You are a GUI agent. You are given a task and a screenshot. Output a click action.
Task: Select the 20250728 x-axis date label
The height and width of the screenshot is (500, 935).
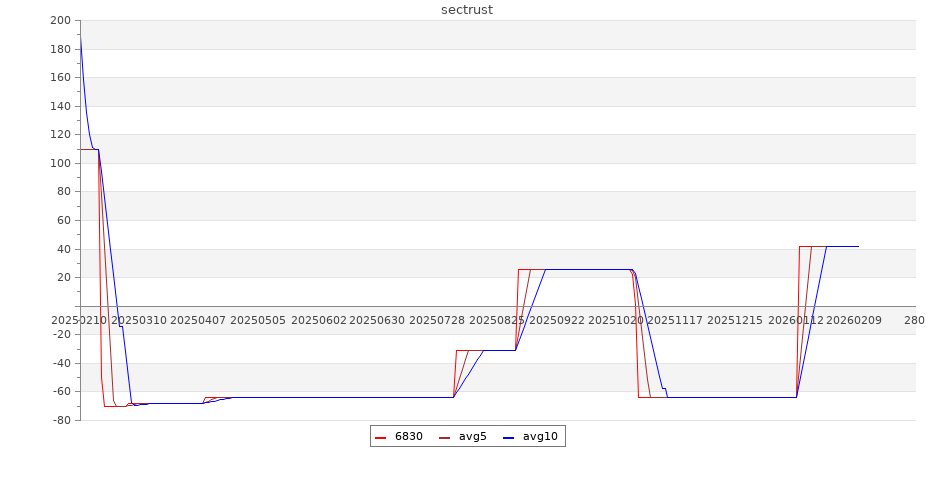(437, 321)
